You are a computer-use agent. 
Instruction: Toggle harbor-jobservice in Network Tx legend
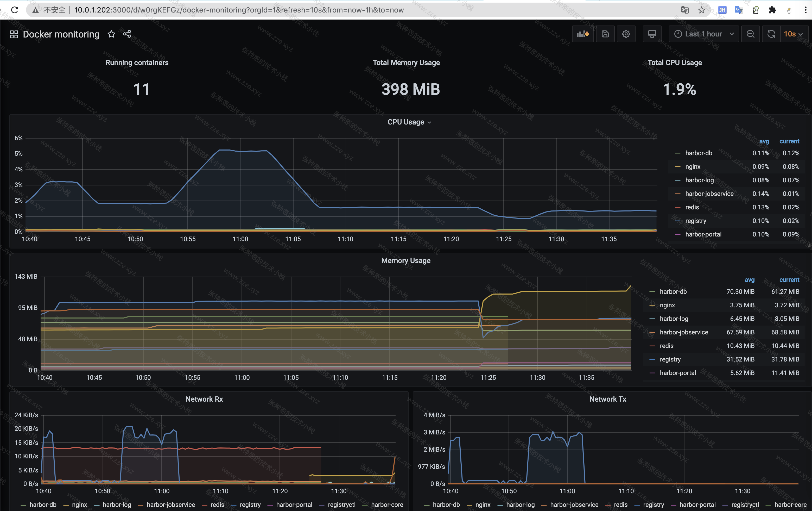574,504
